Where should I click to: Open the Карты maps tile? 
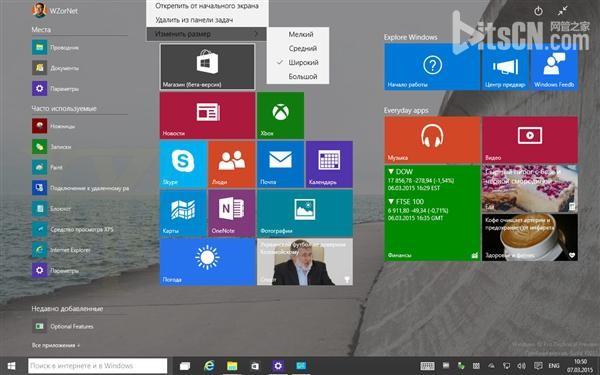(x=183, y=213)
